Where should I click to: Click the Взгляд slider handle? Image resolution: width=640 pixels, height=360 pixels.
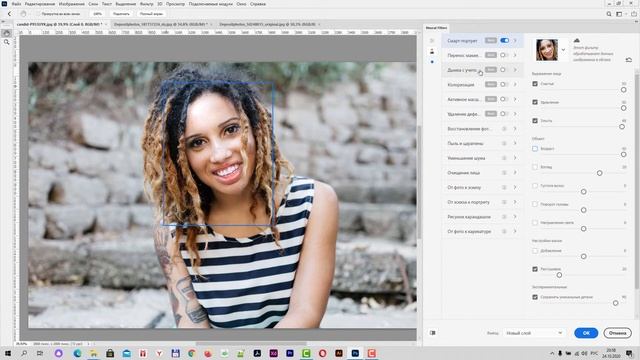tap(599, 173)
